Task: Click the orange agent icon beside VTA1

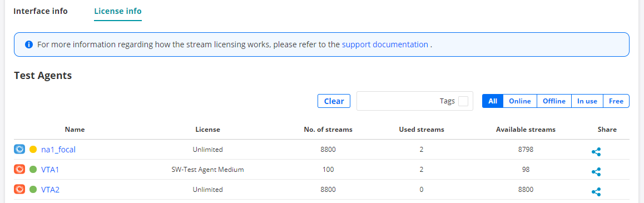Action: 19,169
